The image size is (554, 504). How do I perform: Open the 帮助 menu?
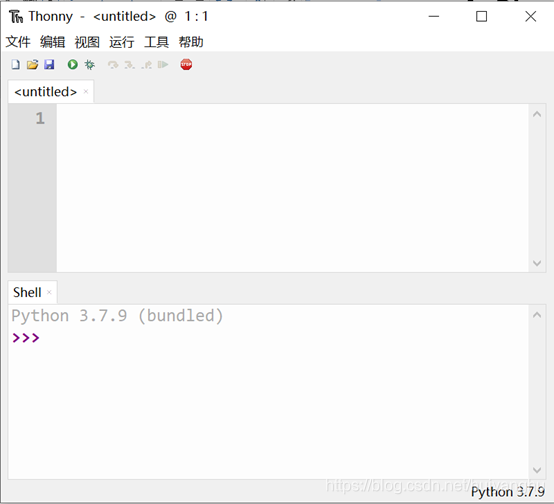click(191, 42)
